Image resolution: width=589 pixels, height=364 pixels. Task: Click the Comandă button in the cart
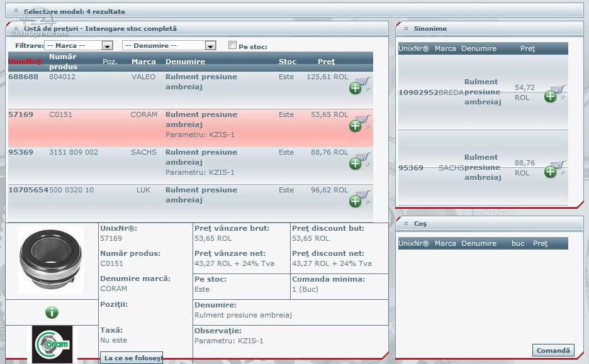[553, 351]
